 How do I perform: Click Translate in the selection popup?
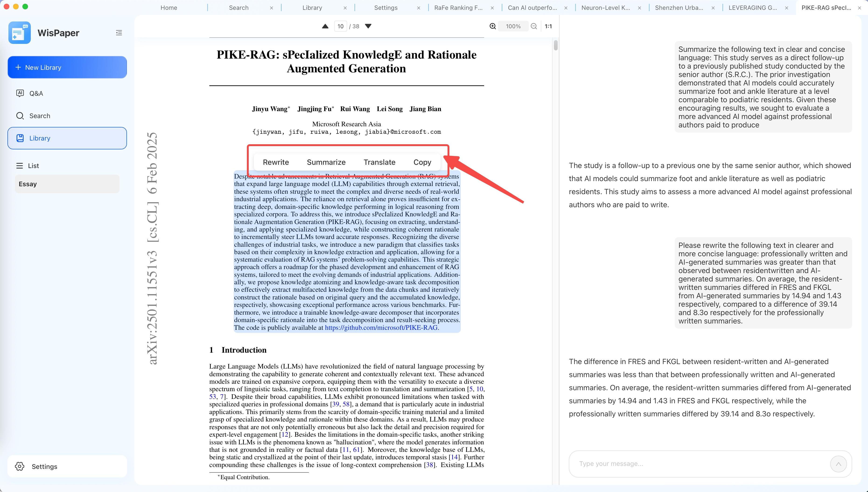pos(379,162)
